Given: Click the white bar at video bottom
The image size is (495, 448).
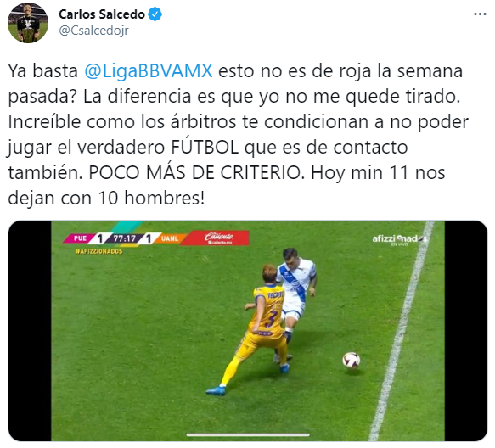Looking at the screenshot, I should tap(248, 435).
